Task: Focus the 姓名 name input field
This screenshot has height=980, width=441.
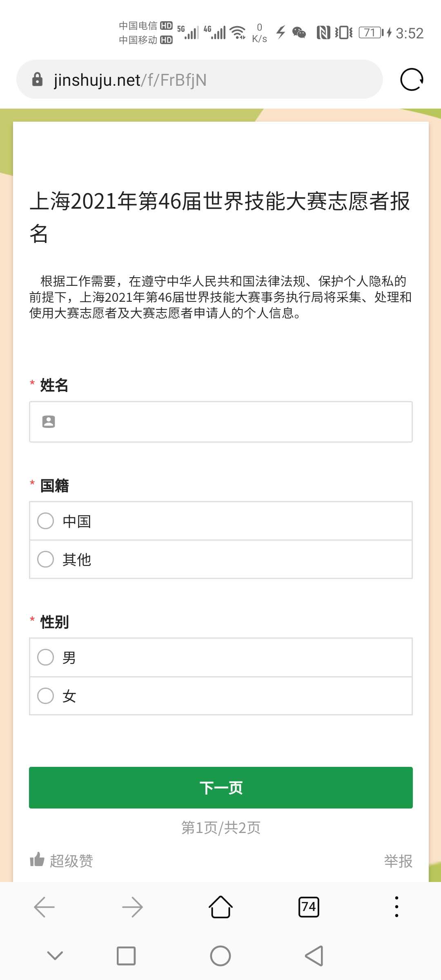Action: [229, 421]
